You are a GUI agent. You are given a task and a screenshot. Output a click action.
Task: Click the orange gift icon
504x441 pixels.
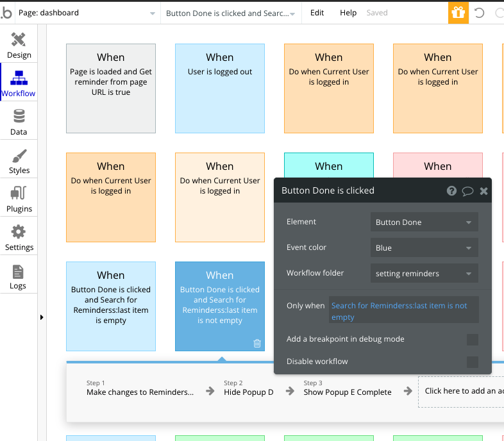[458, 12]
